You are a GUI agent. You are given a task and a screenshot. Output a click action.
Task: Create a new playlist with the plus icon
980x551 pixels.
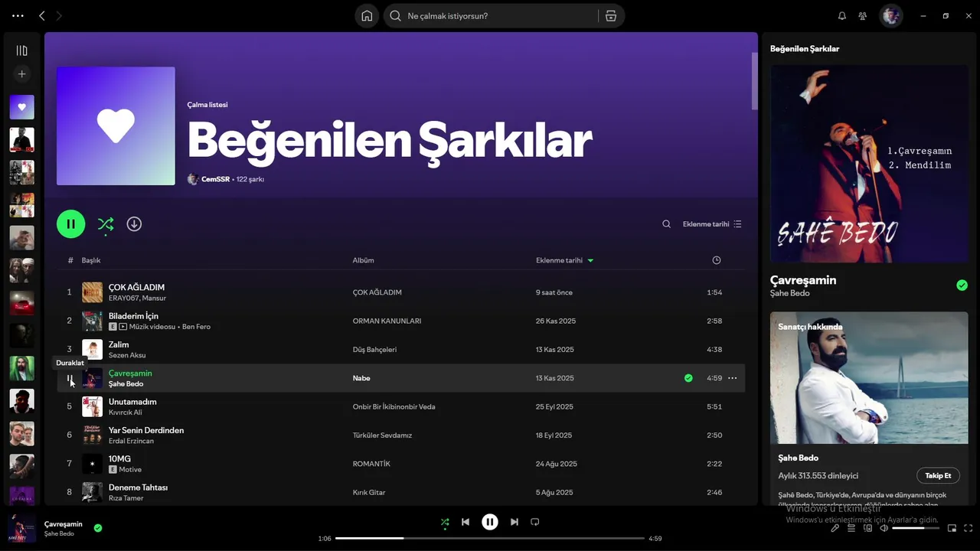(x=21, y=74)
